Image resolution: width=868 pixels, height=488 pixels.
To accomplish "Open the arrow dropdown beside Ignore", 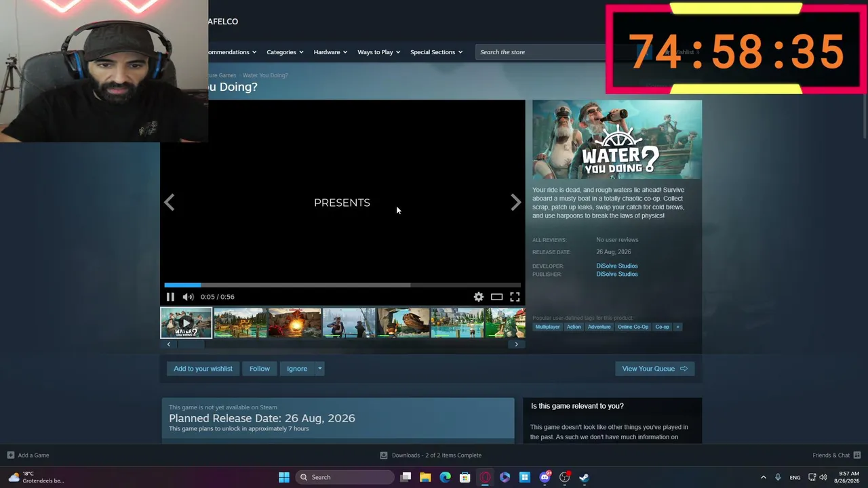I will pos(319,369).
